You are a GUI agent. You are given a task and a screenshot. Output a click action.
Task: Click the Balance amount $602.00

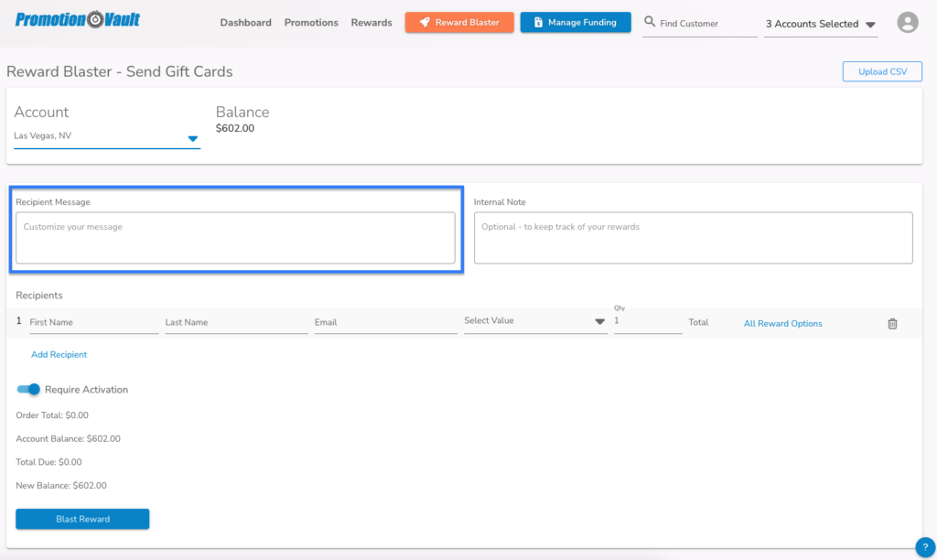coord(235,128)
